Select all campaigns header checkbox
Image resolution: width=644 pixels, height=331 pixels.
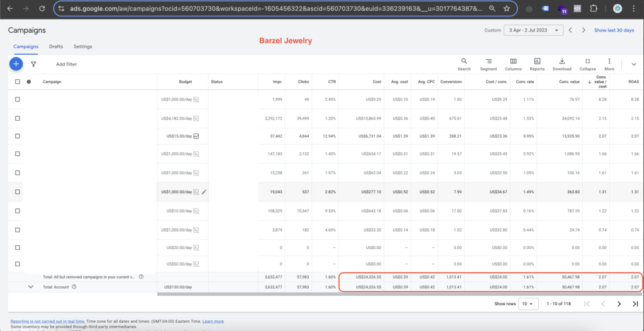click(17, 81)
